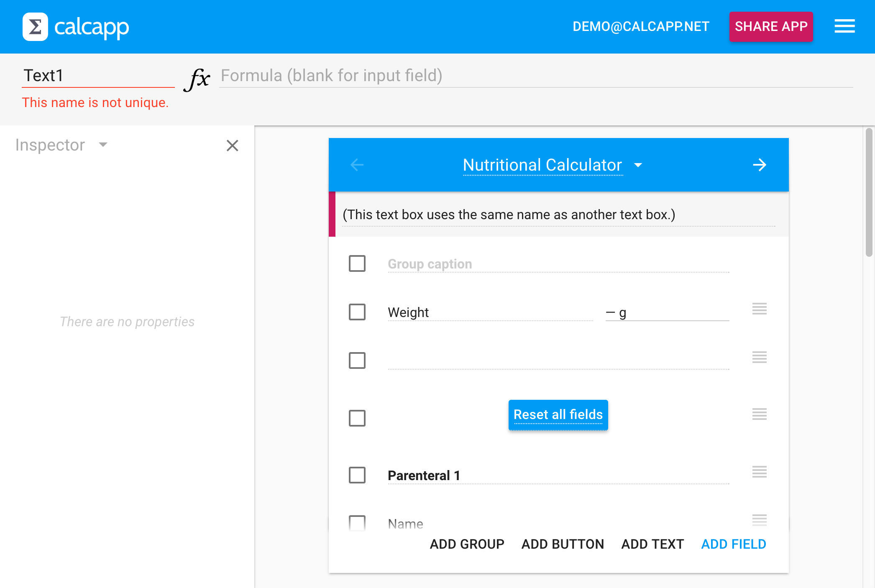Go to previous screen with left arrow
The image size is (875, 588).
click(x=357, y=165)
